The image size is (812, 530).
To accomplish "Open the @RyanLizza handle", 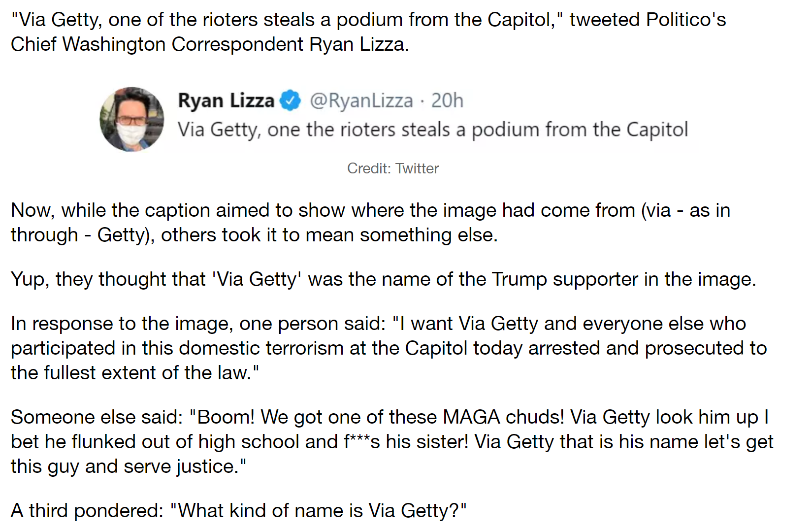I will tap(361, 100).
